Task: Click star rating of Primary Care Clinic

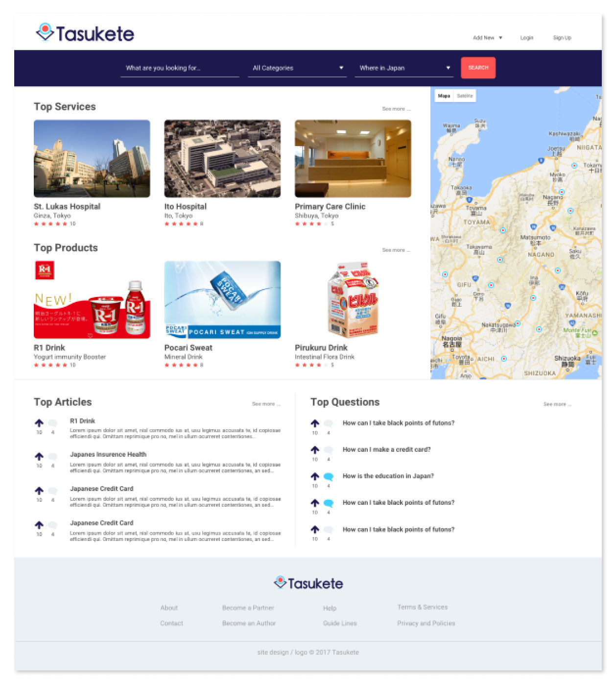Action: pos(311,224)
